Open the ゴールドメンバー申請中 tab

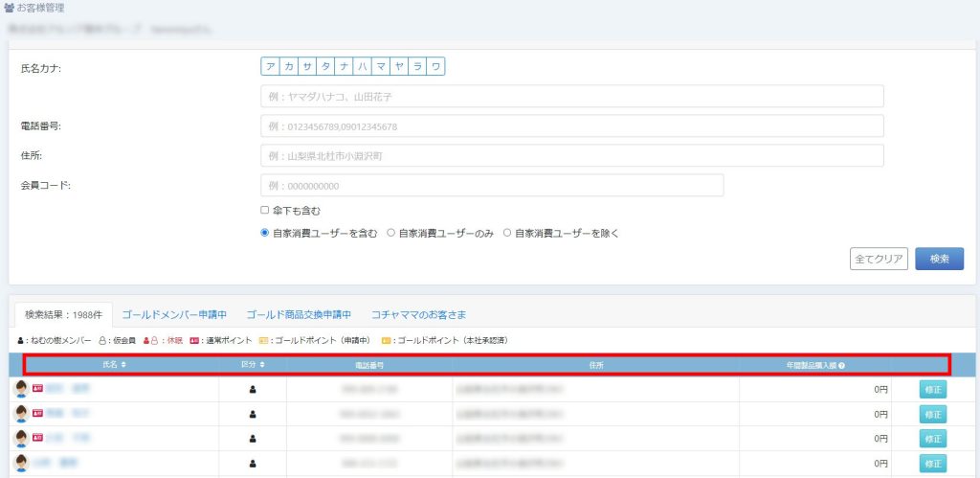(174, 314)
